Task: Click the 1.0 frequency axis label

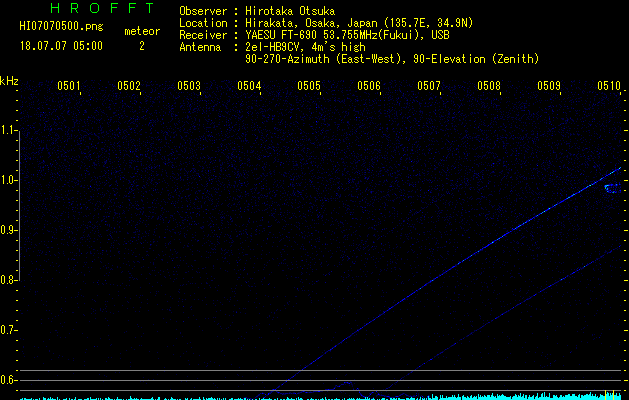Action: pos(8,180)
